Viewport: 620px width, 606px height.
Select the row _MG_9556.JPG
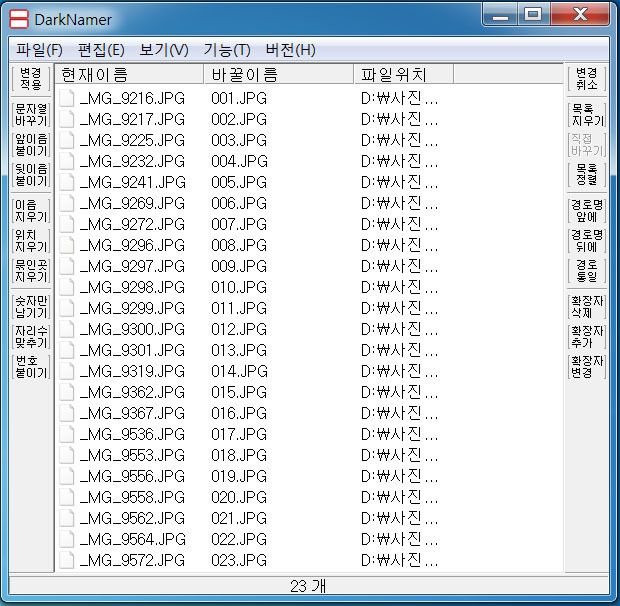(255, 476)
